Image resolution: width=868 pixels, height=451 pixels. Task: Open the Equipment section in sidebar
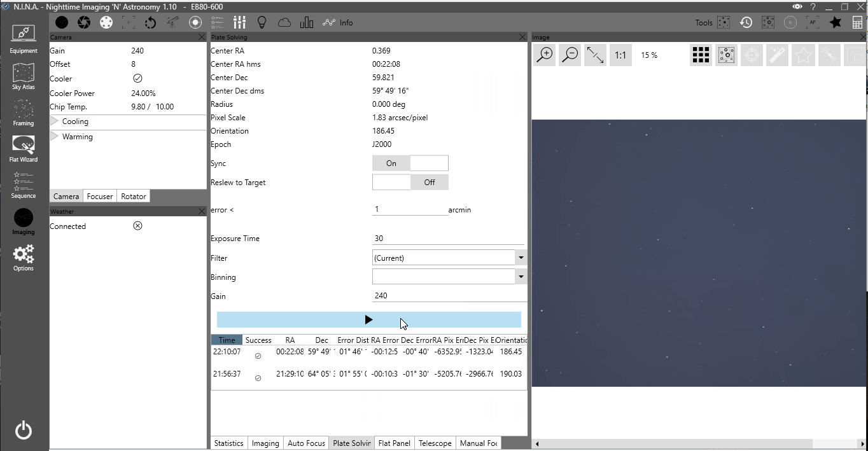pyautogui.click(x=24, y=38)
